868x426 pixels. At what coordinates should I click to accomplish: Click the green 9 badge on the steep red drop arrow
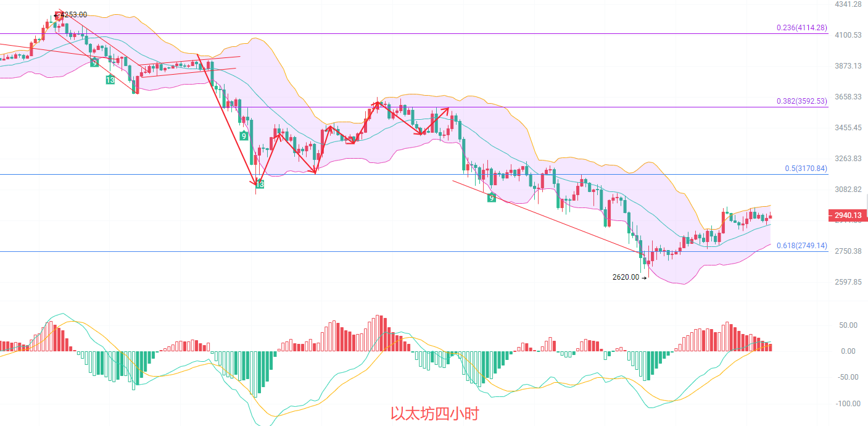[x=244, y=136]
